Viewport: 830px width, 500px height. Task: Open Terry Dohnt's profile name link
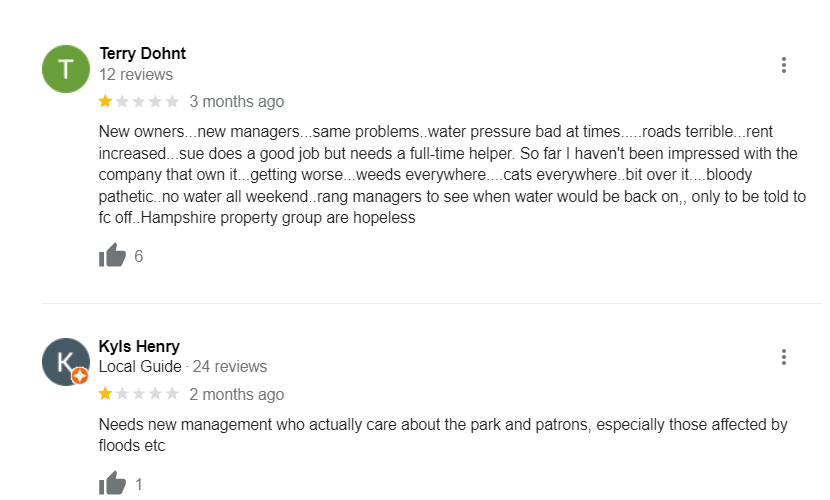[142, 54]
